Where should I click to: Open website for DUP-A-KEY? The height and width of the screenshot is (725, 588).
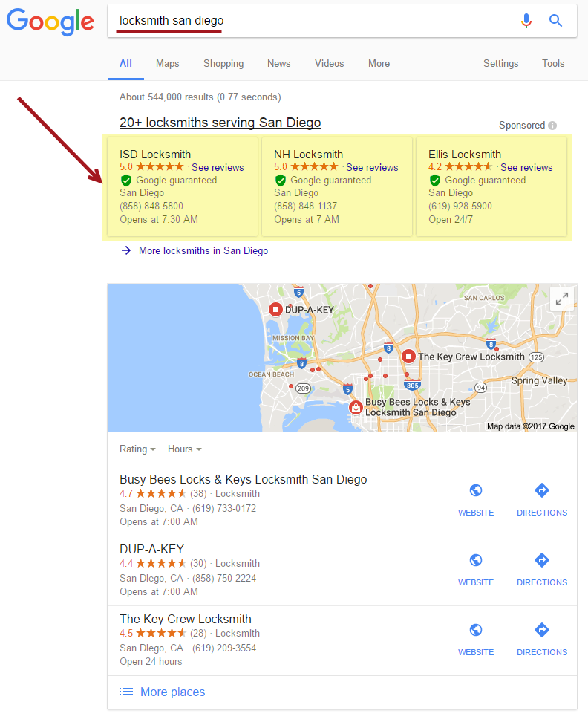pos(476,569)
